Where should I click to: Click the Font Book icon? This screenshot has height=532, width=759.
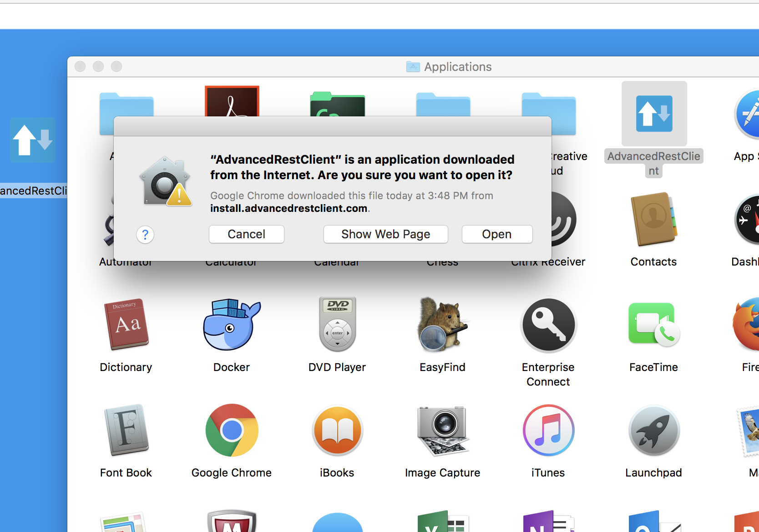point(126,430)
